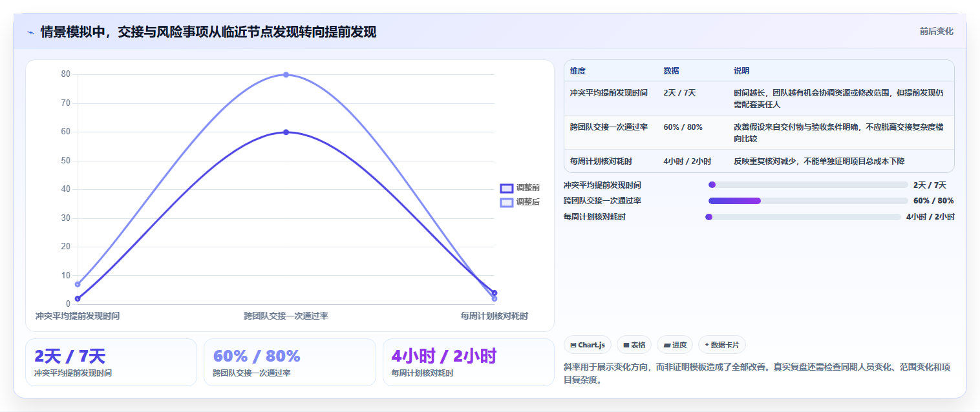Click the 4小时 / 2小时 value beside progress bar
Screen dimensions: 980x412
(x=930, y=217)
